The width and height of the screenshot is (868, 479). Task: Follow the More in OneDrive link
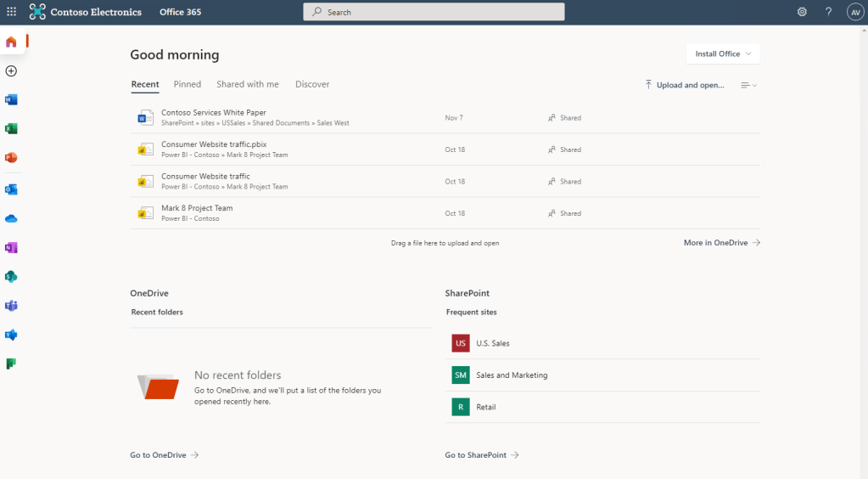(721, 243)
